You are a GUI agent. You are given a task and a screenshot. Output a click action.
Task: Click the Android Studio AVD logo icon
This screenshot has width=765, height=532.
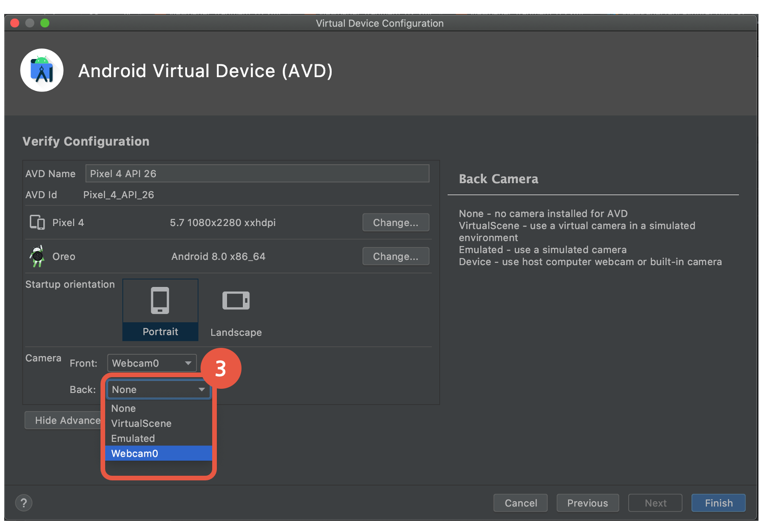click(42, 70)
